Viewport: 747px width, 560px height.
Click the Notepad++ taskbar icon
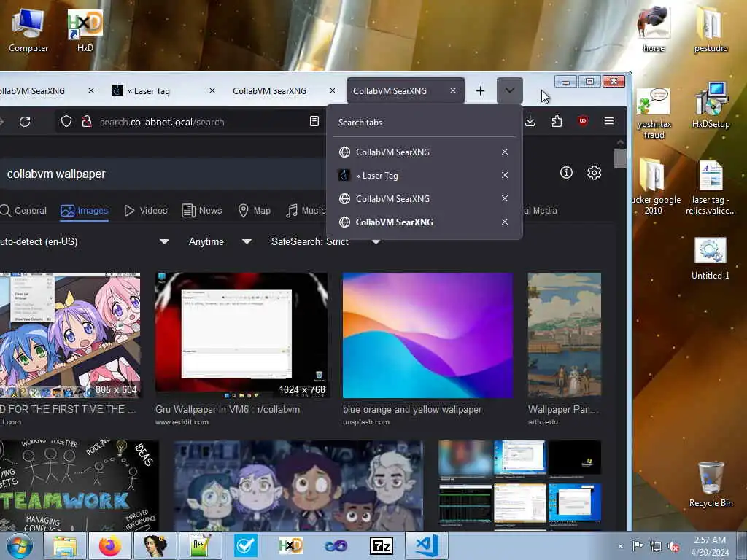pos(200,545)
